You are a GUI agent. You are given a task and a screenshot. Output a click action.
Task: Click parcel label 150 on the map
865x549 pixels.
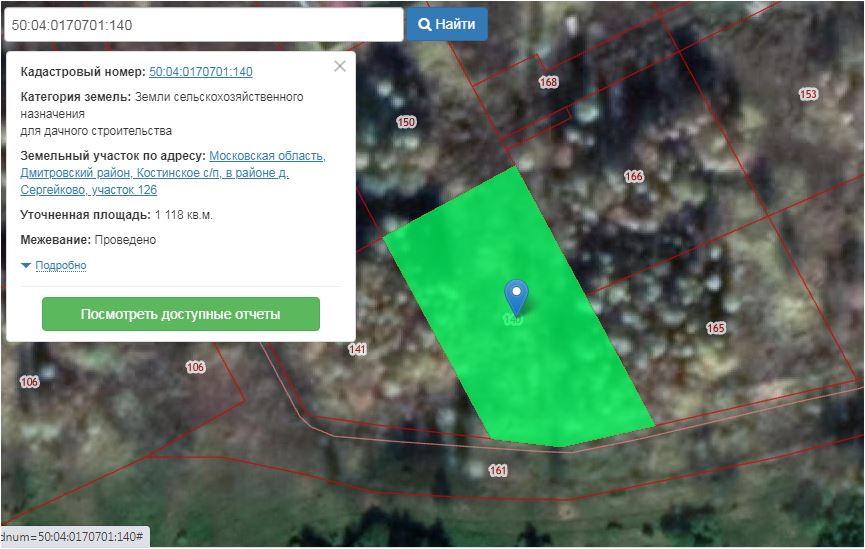tap(405, 122)
